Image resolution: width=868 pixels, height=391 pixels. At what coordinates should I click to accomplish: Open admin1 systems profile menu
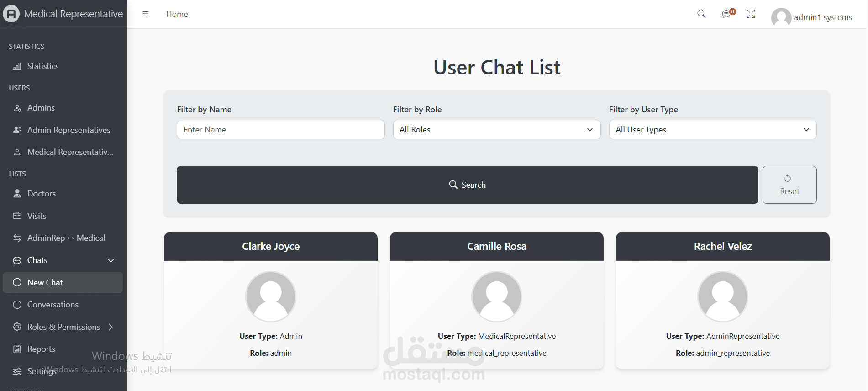pyautogui.click(x=811, y=17)
